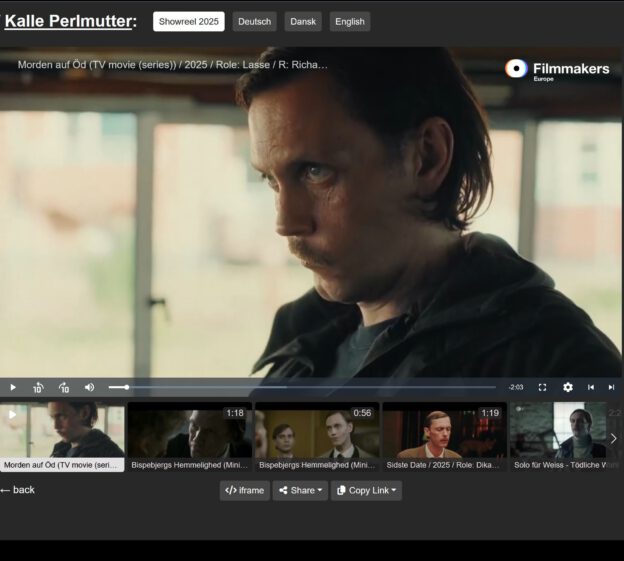Viewport: 624px width, 561px height.
Task: Show more clips with right chevron
Action: coord(614,438)
